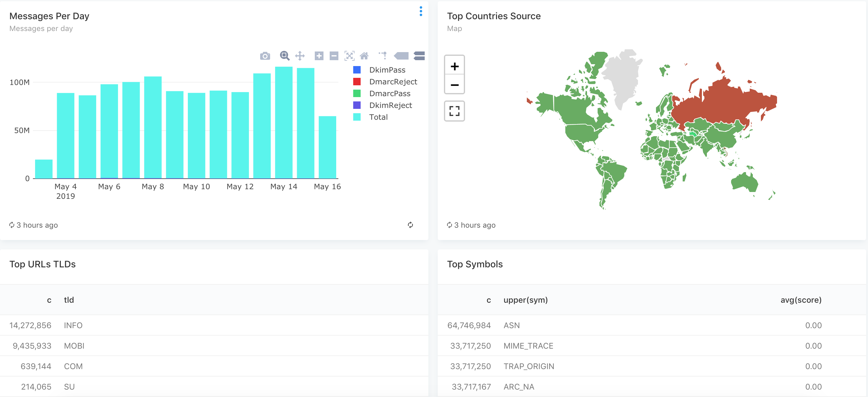
Task: Click the avg(score) column header
Action: 801,300
